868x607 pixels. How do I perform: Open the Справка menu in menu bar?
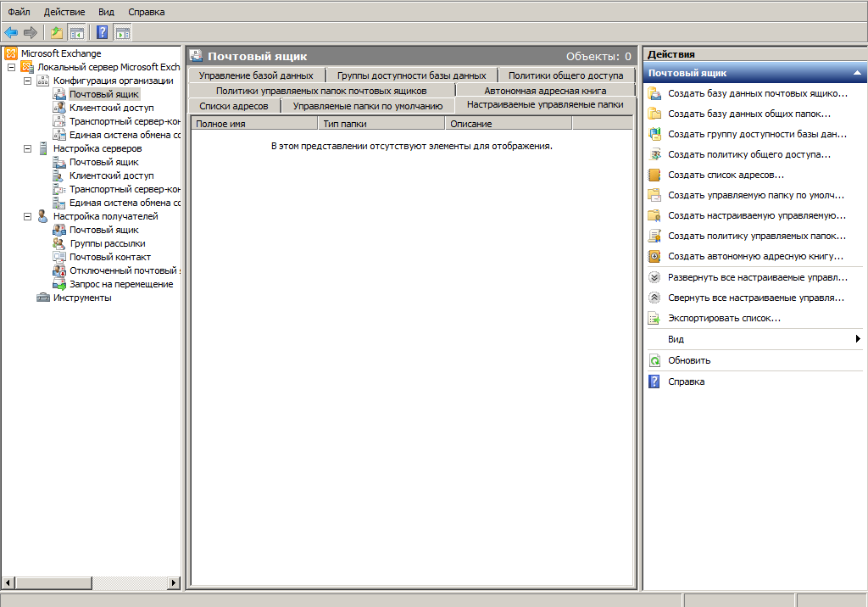click(x=146, y=12)
